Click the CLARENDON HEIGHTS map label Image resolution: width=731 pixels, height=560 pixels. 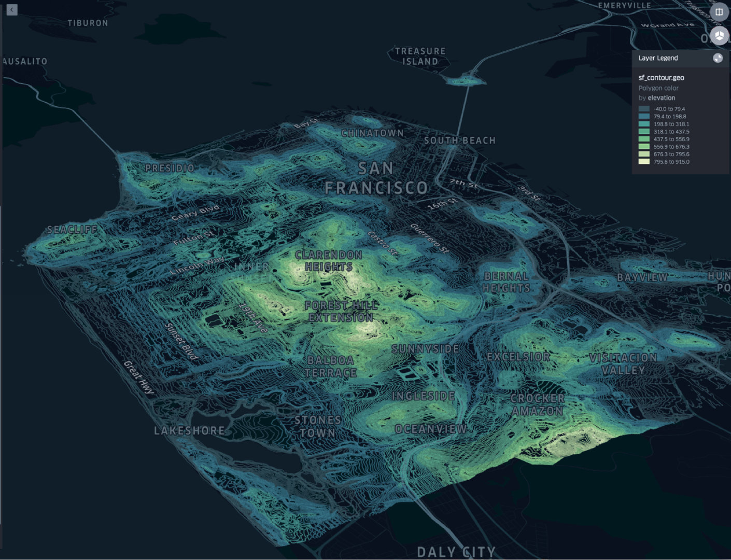[329, 261]
